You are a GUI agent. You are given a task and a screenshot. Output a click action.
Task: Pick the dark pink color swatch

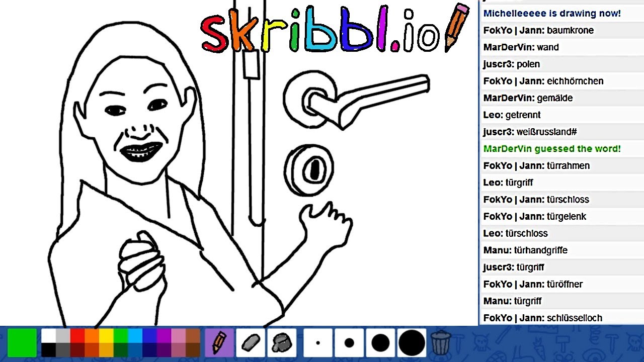(x=179, y=350)
